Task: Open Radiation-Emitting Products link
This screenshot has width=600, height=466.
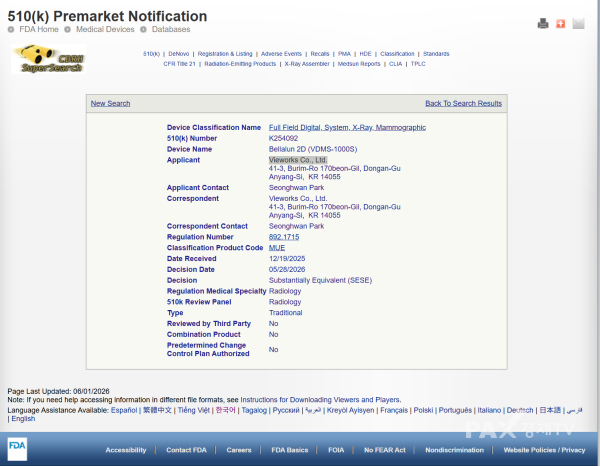Action: (240, 64)
